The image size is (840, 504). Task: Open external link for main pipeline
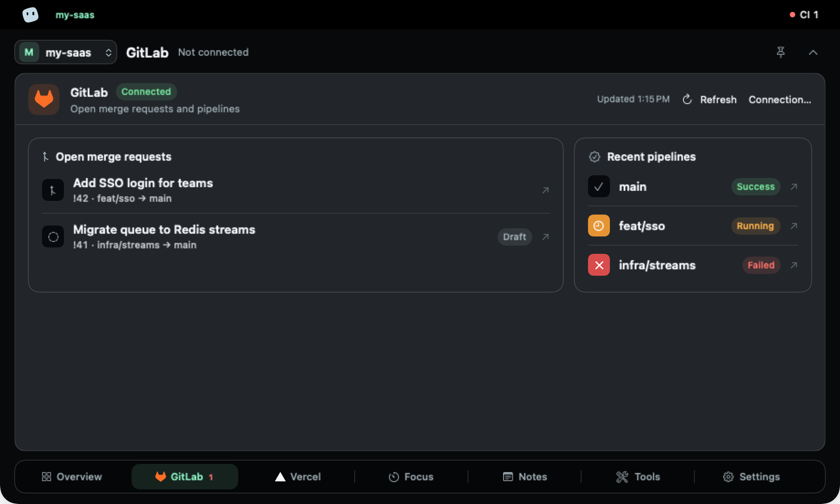click(x=794, y=187)
